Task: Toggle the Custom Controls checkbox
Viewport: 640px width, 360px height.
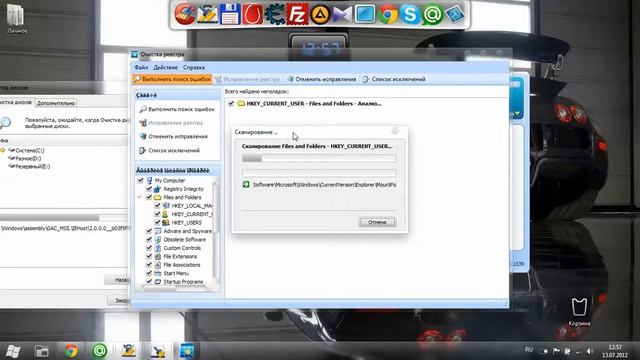Action: tap(149, 248)
